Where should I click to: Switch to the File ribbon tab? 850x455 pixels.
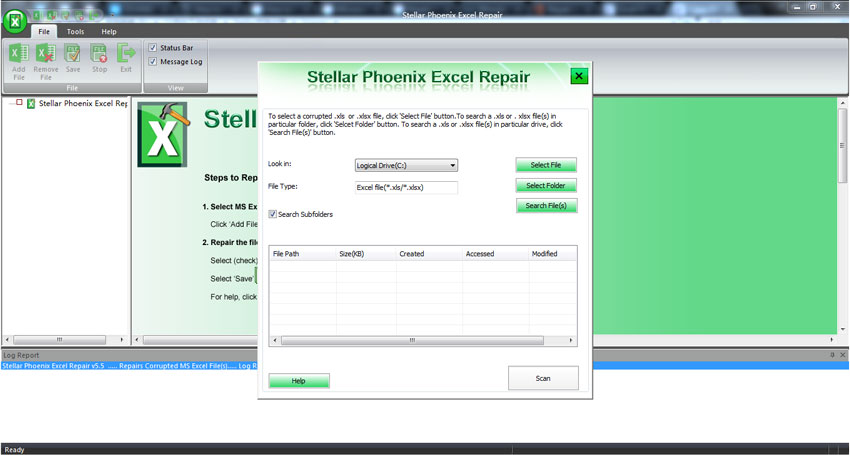click(44, 31)
